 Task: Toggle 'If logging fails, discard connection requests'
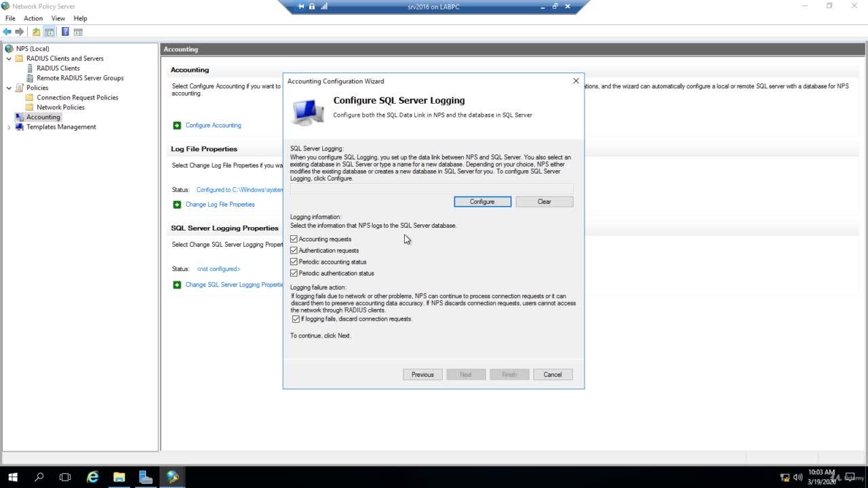click(296, 319)
